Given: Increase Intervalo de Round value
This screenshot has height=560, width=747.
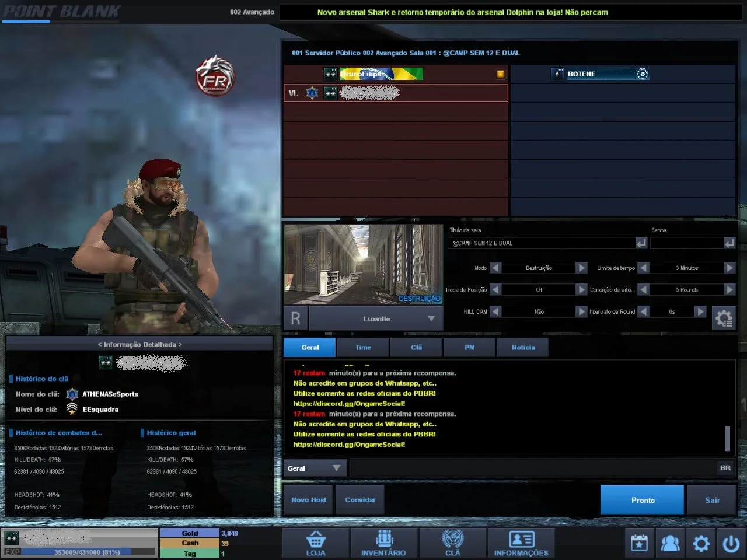Looking at the screenshot, I should point(700,311).
